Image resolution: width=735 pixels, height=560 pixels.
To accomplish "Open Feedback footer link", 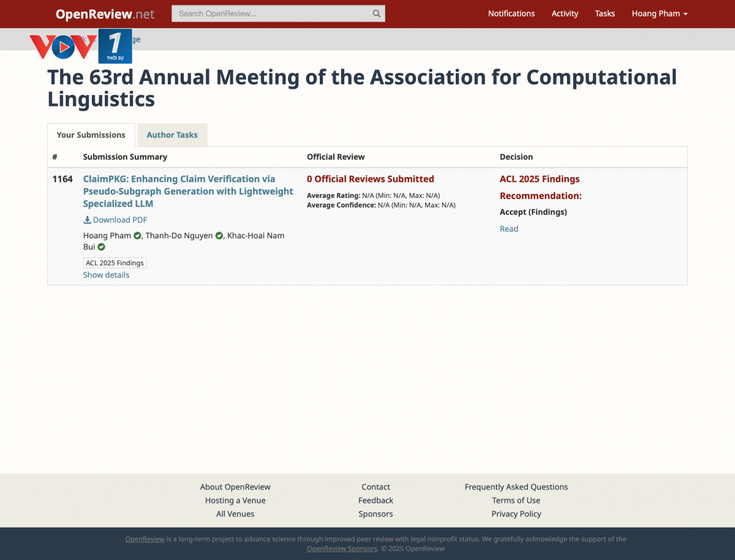I will coord(375,501).
